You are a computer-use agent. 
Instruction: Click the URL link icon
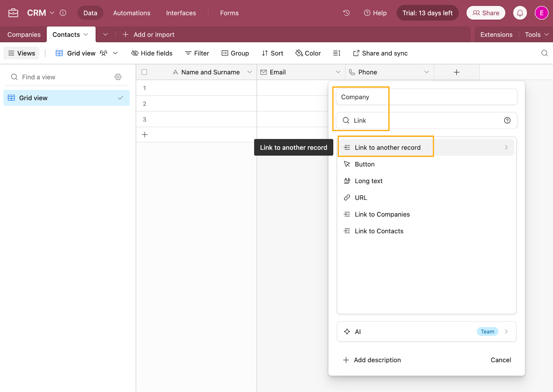click(347, 198)
